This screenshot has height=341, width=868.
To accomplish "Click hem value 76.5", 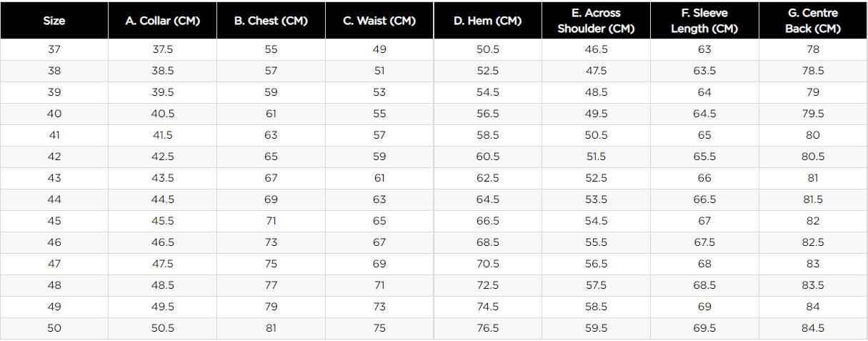I will point(488,328).
